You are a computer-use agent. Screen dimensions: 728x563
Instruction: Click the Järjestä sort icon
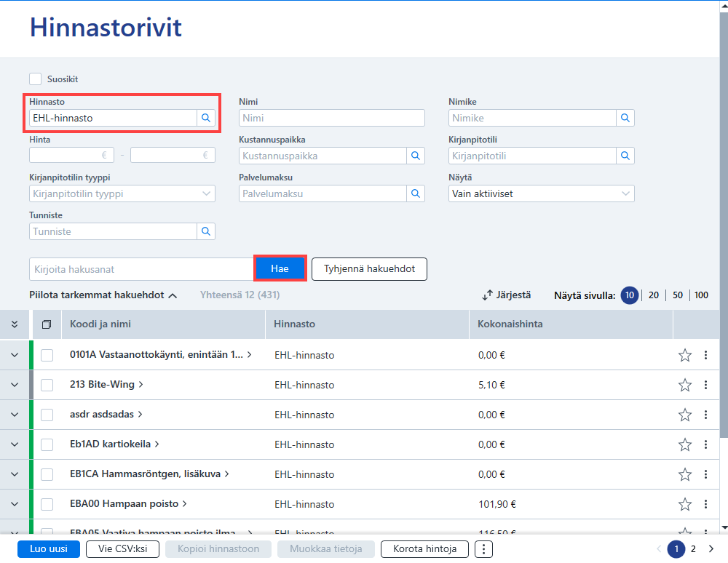tap(487, 295)
